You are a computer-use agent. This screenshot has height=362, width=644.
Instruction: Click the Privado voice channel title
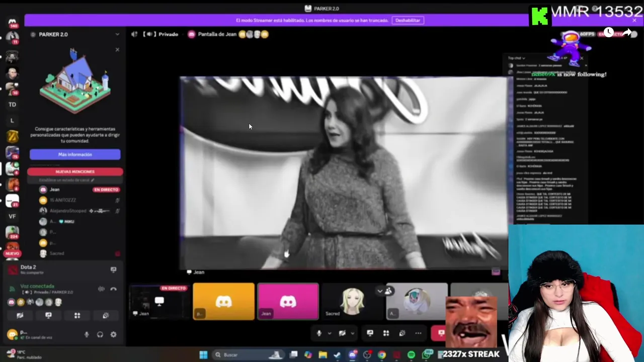coord(168,34)
